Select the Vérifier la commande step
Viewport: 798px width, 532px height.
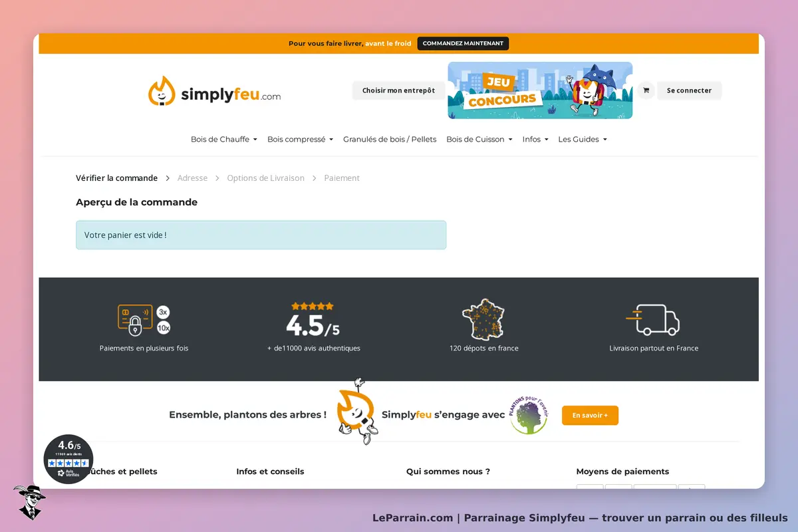point(117,178)
